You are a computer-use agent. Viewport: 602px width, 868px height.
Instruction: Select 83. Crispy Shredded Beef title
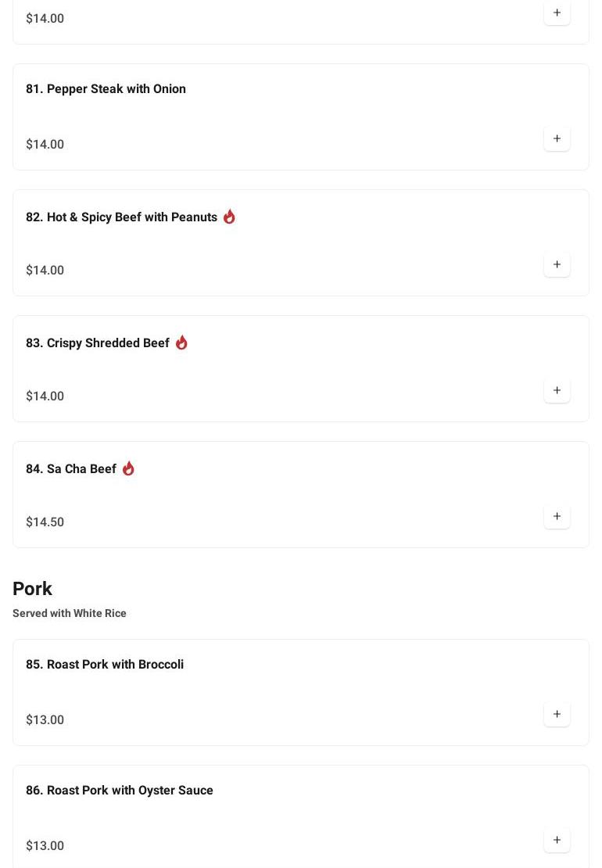[x=97, y=343]
